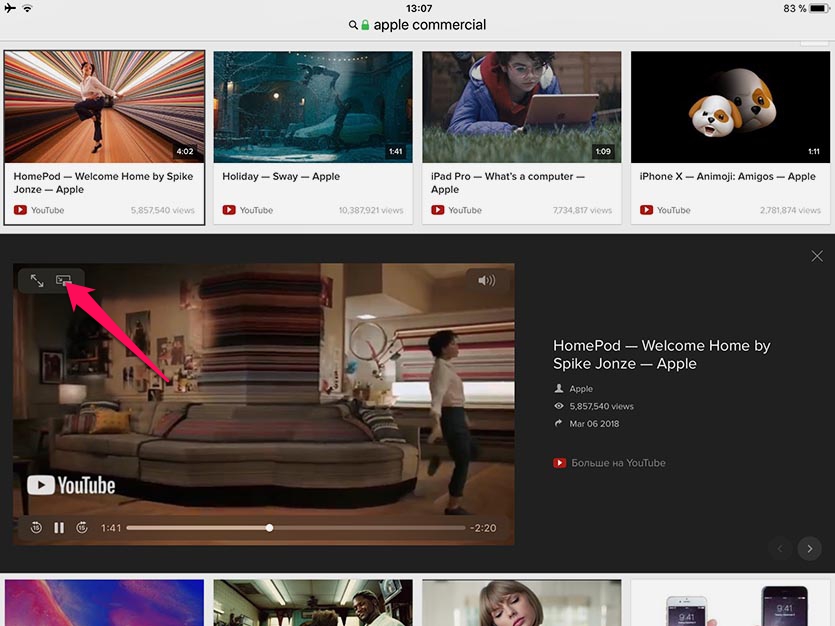Open the iPhone X Animoji Amigos thumbnail
Viewport: 835px width, 626px height.
pyautogui.click(x=729, y=107)
